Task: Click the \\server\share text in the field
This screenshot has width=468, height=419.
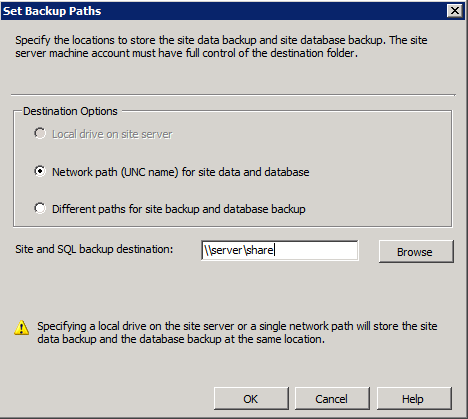Action: coord(239,250)
